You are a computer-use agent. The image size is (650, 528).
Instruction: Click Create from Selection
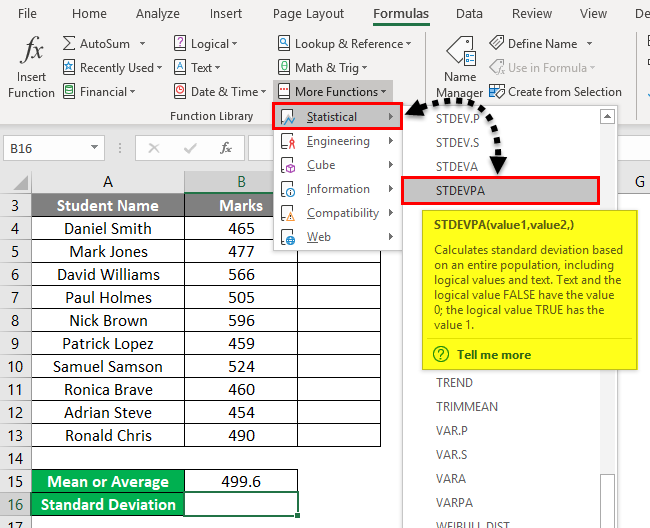pyautogui.click(x=564, y=92)
